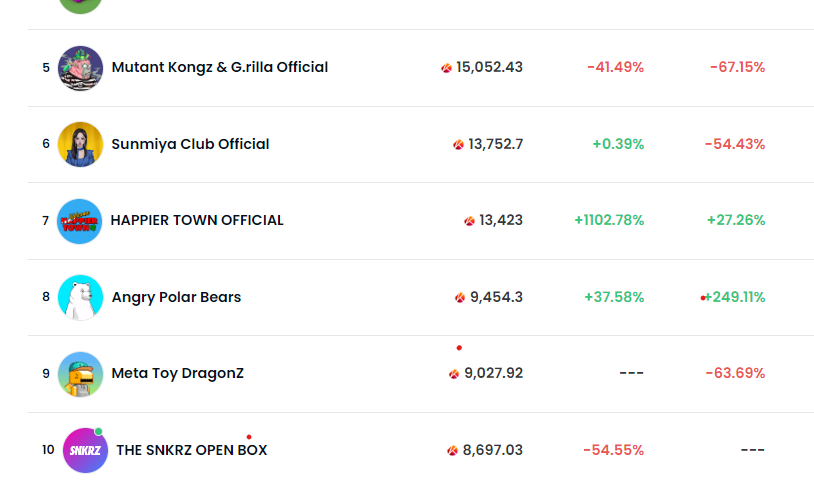The width and height of the screenshot is (814, 487).
Task: Click the Klay icon beside 13,752.7
Action: (458, 144)
